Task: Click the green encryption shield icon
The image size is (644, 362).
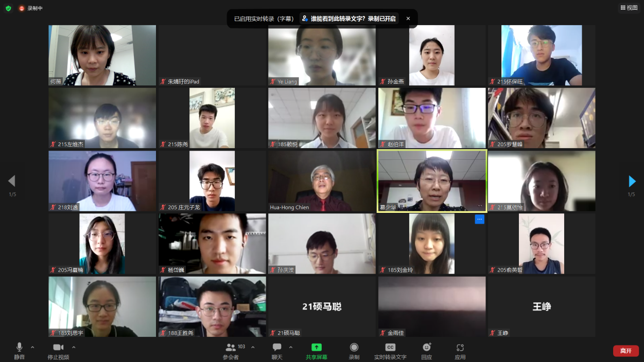Action: [x=8, y=8]
